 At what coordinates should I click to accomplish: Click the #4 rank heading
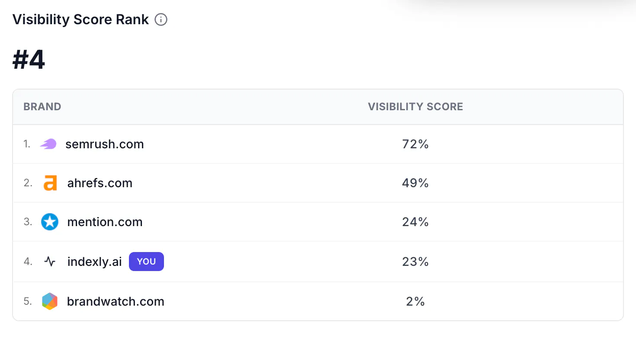(29, 60)
